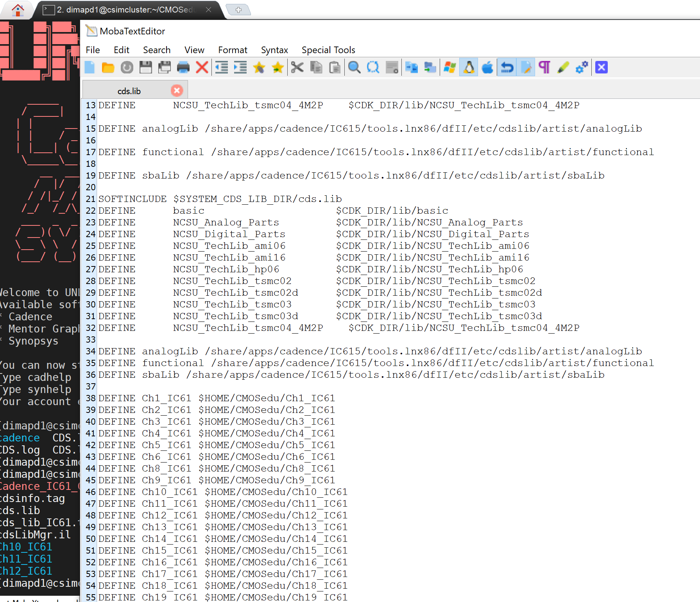Save the file using the floppy disk icon
Screen dimensions: 700x602
pos(145,68)
